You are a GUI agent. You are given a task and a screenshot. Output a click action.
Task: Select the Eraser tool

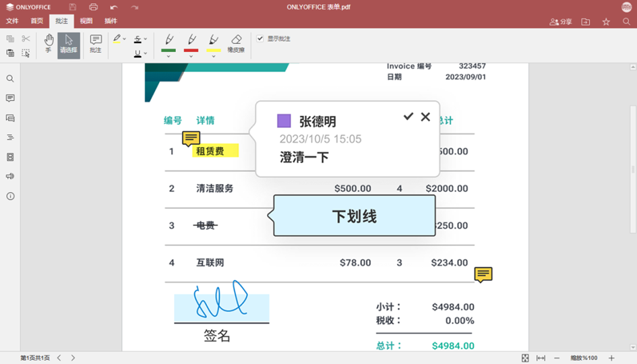tap(236, 43)
